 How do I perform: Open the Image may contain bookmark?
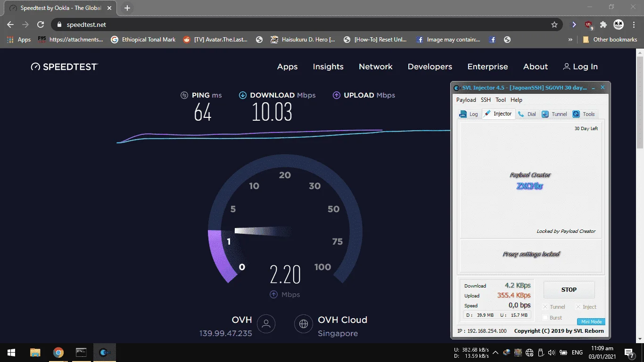[448, 40]
